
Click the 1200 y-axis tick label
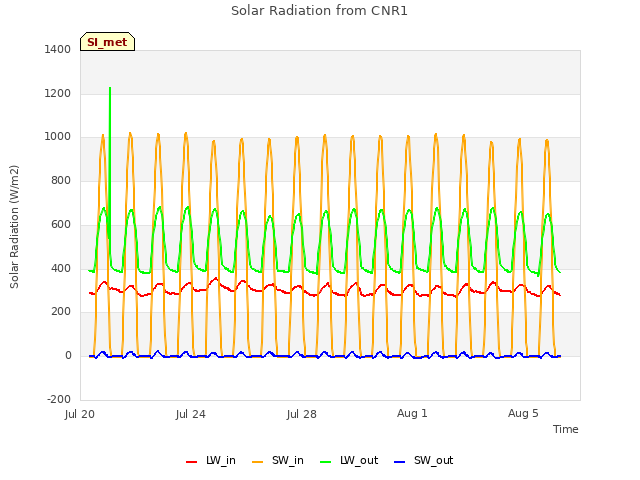[x=58, y=93]
